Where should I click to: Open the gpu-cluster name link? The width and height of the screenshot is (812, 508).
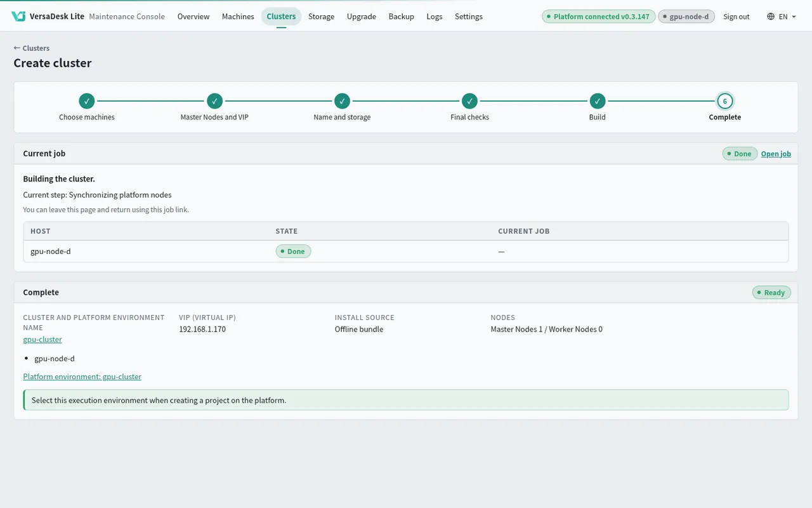click(43, 339)
